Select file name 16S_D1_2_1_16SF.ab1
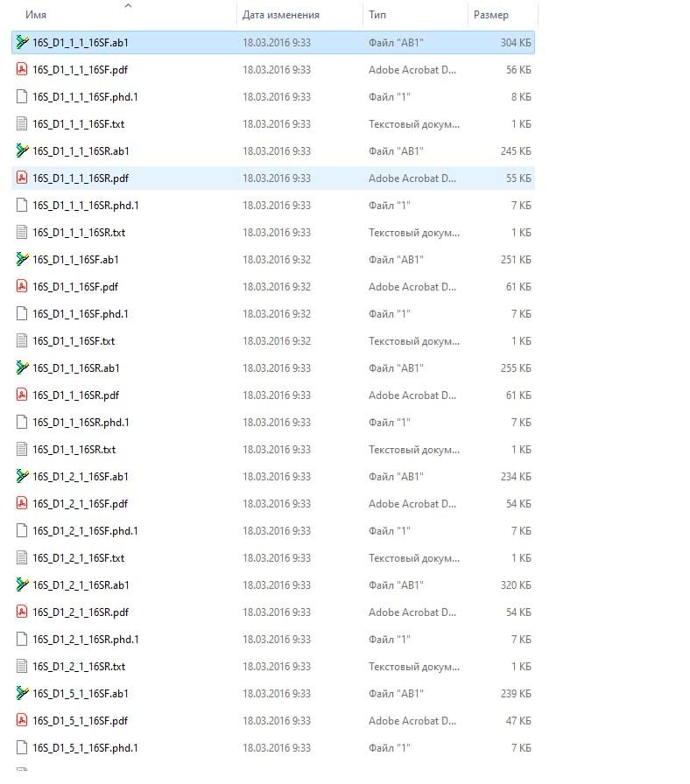Viewport: 690px width, 784px height. pyautogui.click(x=81, y=477)
